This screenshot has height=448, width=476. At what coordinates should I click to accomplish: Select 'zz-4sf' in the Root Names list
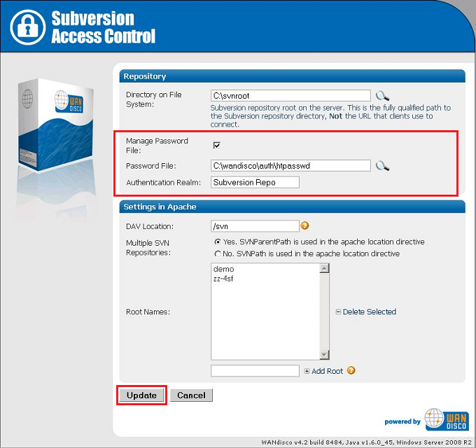223,279
